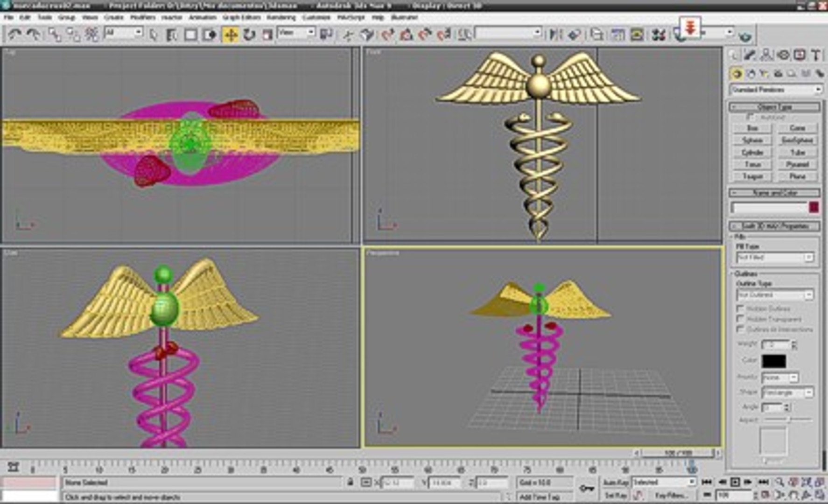
Task: Open the Rendering menu
Action: (281, 17)
